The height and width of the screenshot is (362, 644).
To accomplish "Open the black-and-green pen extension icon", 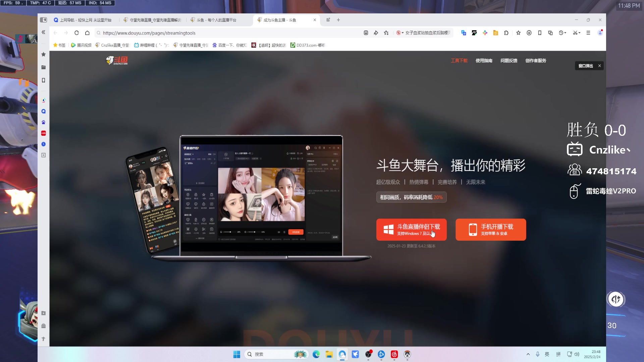I will pos(474,33).
